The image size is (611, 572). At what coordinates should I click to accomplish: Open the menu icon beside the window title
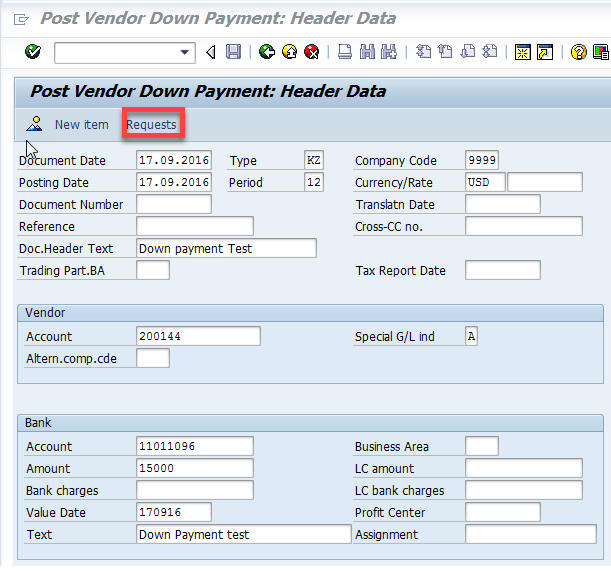click(21, 19)
